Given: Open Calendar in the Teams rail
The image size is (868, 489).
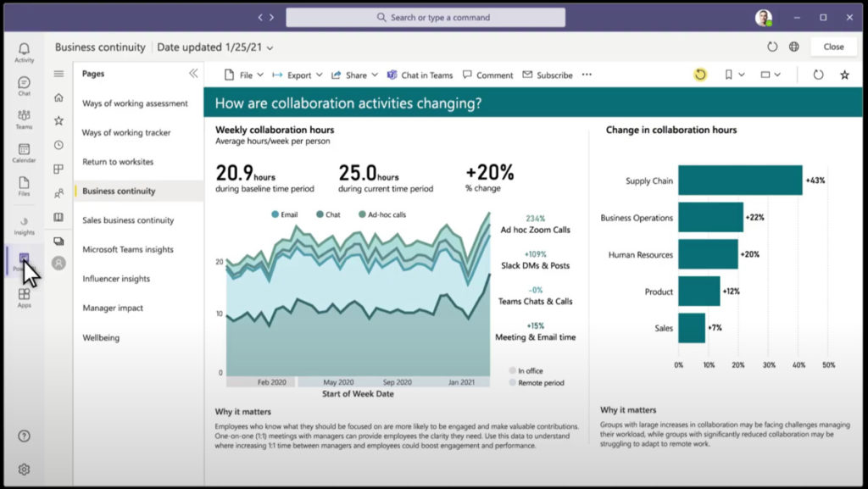Looking at the screenshot, I should [x=24, y=153].
